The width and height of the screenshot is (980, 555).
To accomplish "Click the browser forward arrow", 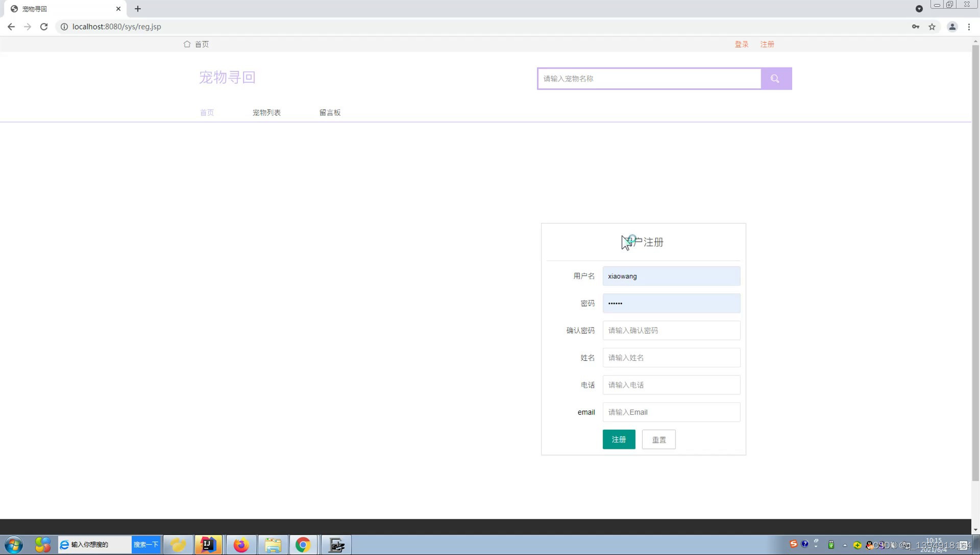I will point(28,27).
